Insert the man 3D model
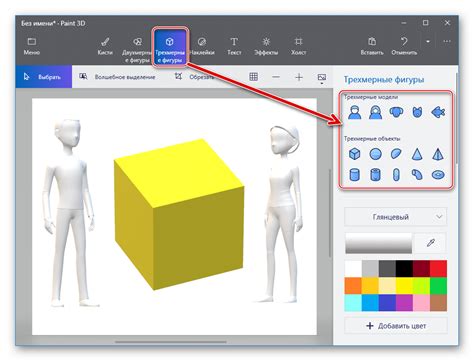The width and height of the screenshot is (474, 361). tap(355, 112)
